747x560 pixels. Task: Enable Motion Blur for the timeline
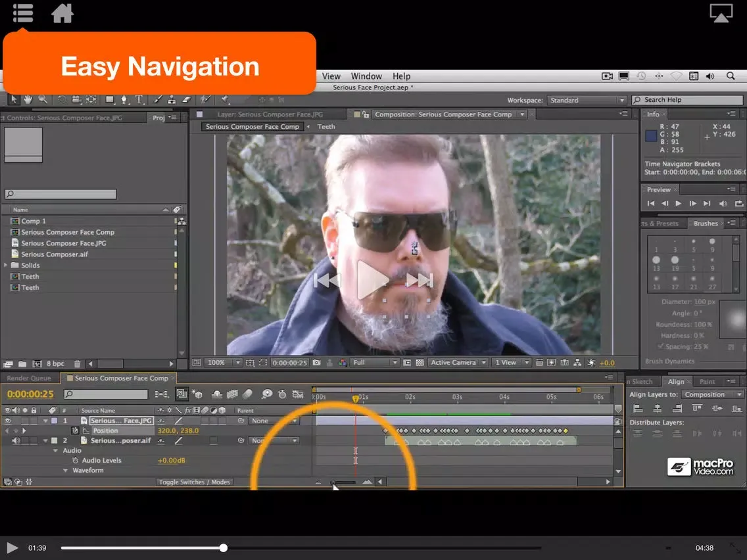(x=247, y=394)
